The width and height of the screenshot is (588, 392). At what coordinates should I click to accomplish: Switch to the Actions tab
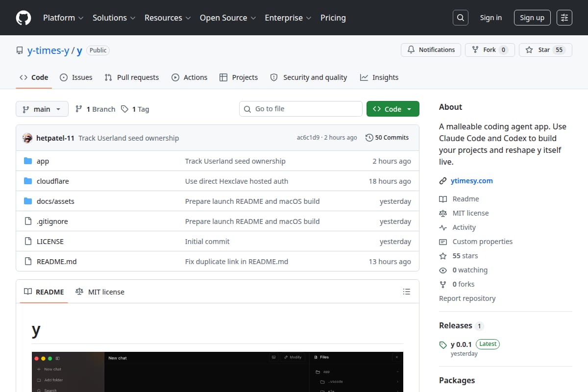pos(189,77)
